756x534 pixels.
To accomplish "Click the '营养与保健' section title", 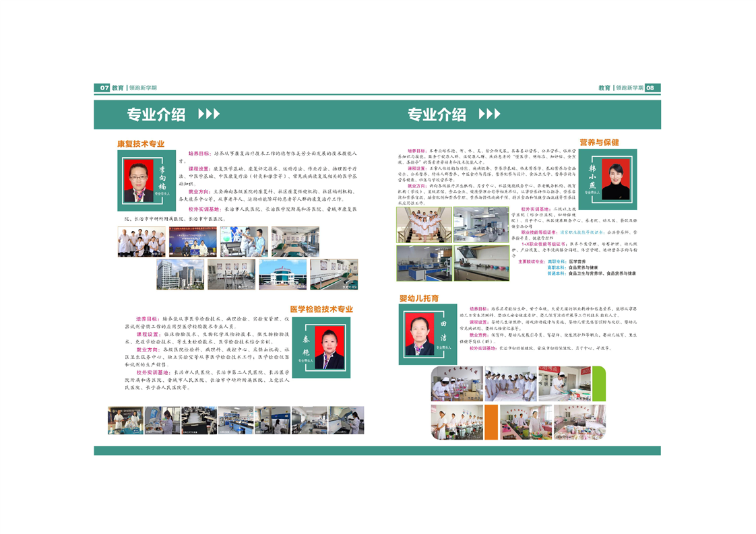I will (599, 142).
